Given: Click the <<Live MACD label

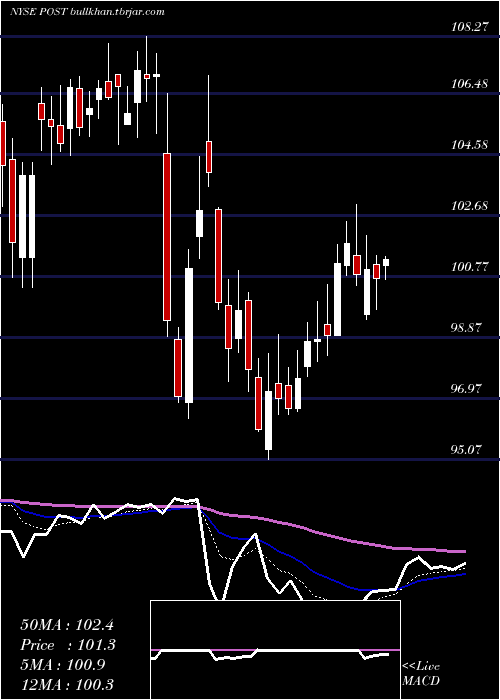Looking at the screenshot, I should (421, 674).
